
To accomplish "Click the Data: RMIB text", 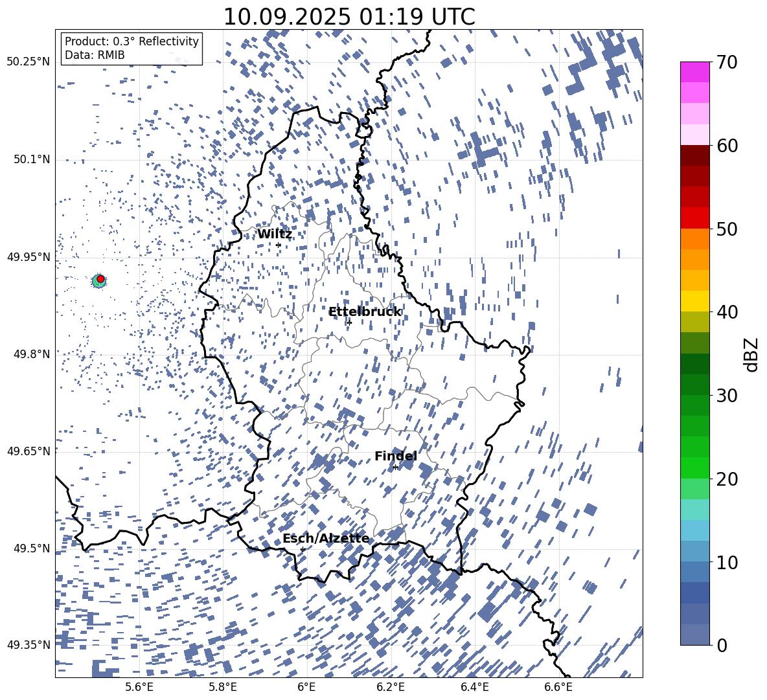I will click(x=95, y=55).
